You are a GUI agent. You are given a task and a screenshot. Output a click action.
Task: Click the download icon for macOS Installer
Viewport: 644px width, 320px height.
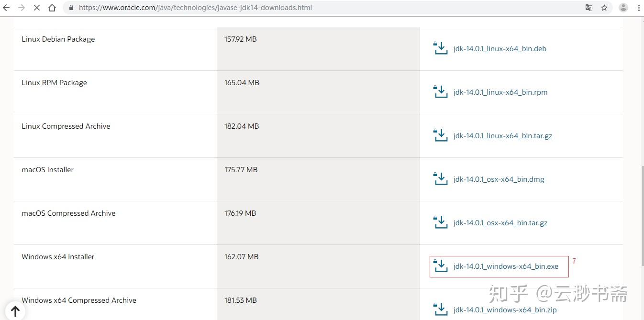440,179
